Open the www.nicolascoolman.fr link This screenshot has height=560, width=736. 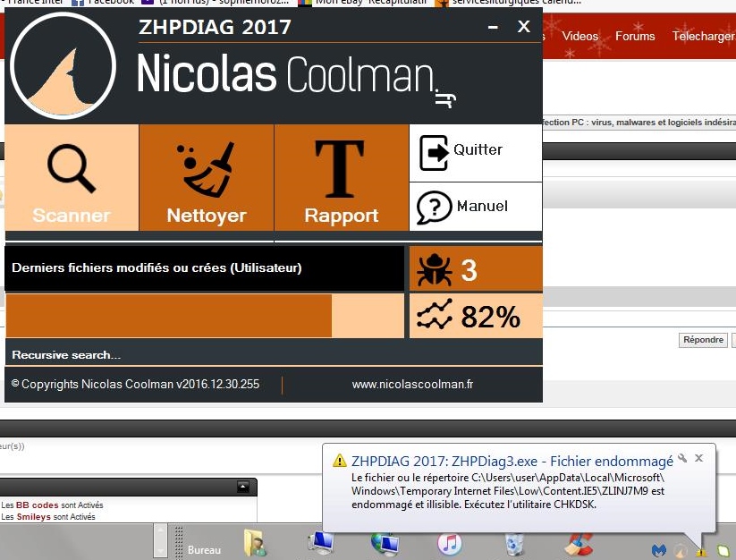tap(412, 385)
